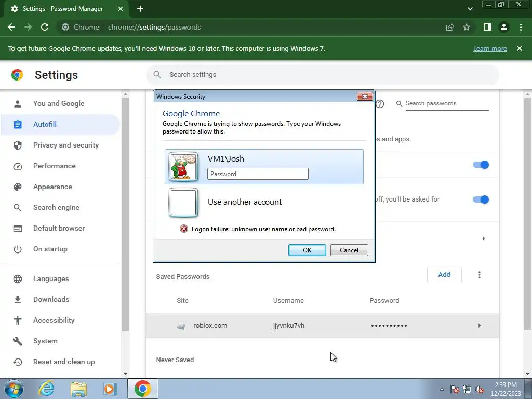Click the roblox.com site entry

(210, 325)
